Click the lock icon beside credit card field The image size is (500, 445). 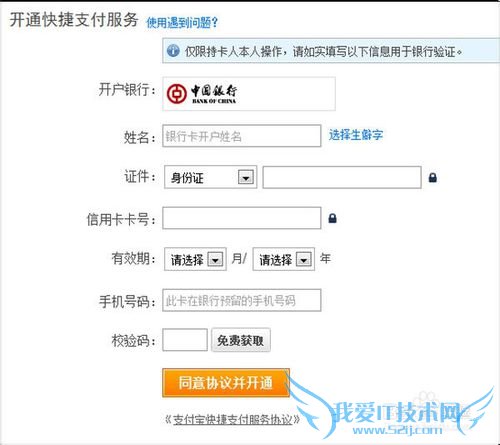click(332, 218)
